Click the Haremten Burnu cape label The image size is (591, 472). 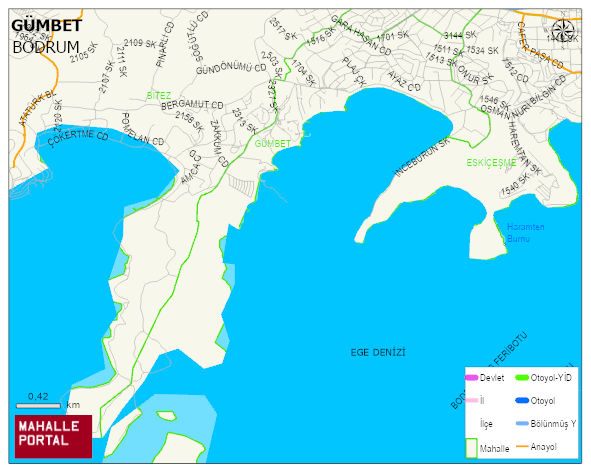click(x=525, y=233)
